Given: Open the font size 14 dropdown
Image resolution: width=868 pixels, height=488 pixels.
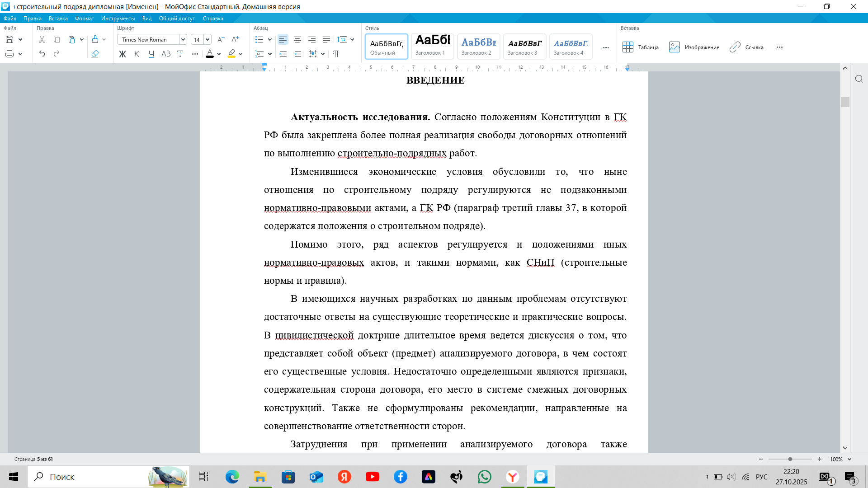Looking at the screenshot, I should click(x=208, y=40).
